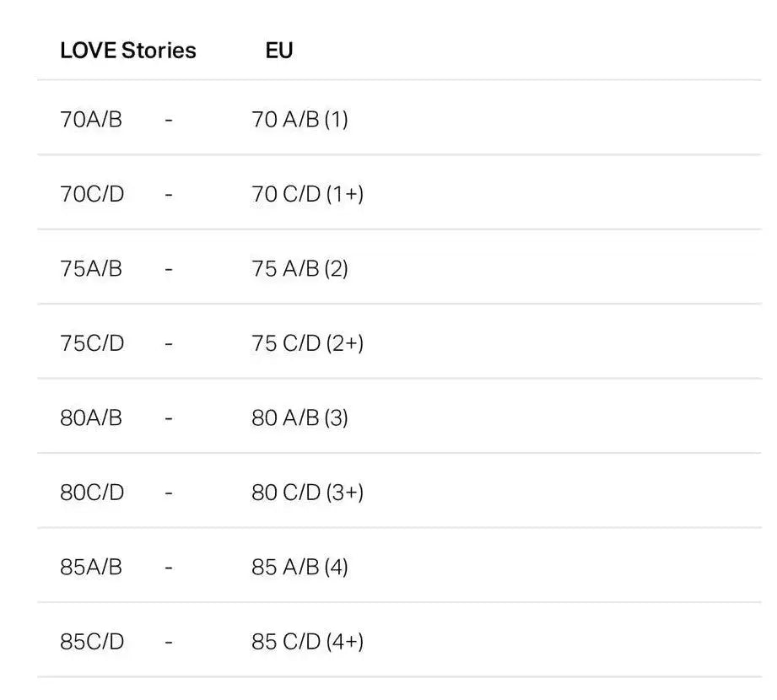Click the 75C/D LOVE Stories size cell
Image resolution: width=777 pixels, height=700 pixels.
pyautogui.click(x=92, y=343)
